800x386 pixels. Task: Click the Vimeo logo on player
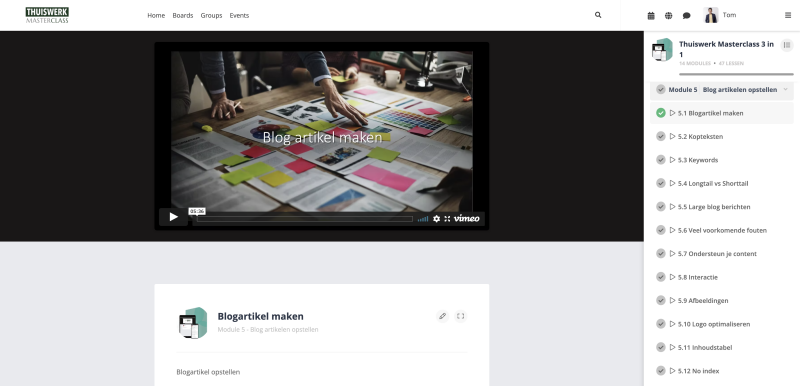(x=466, y=218)
